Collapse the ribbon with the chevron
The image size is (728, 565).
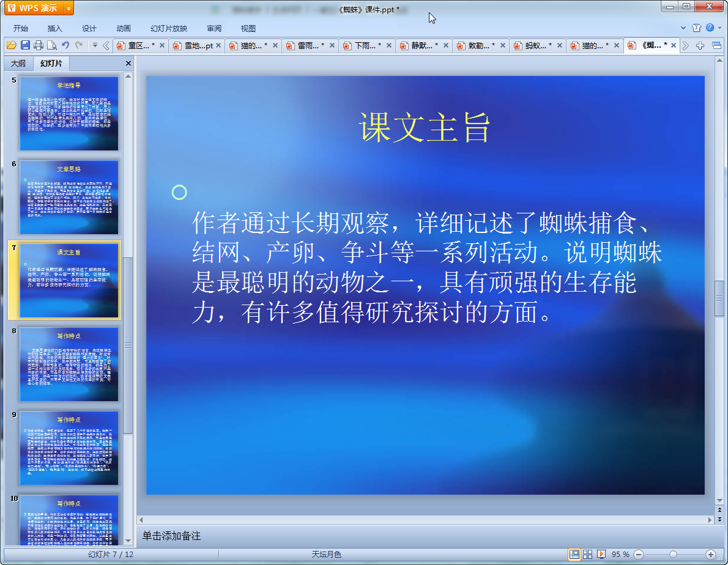click(x=683, y=28)
